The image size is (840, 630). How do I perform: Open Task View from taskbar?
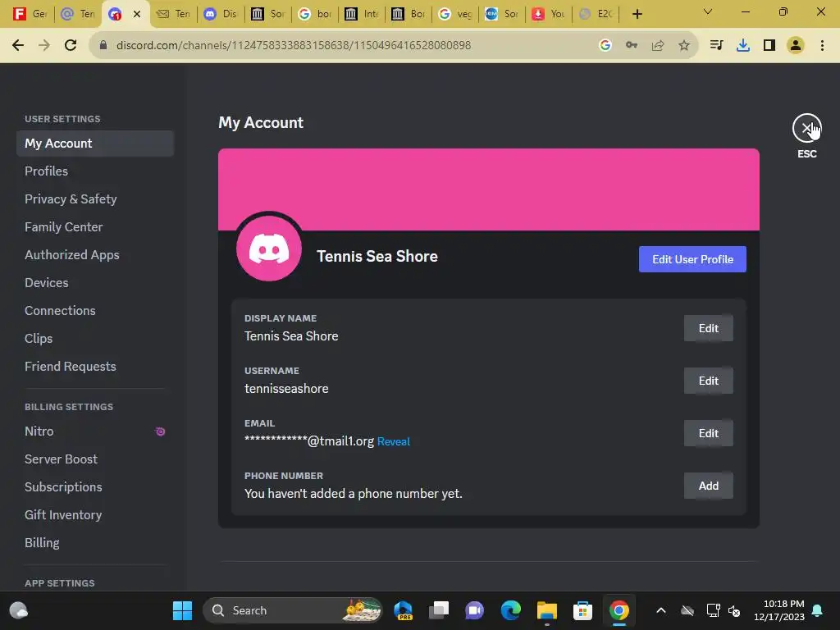pyautogui.click(x=439, y=610)
